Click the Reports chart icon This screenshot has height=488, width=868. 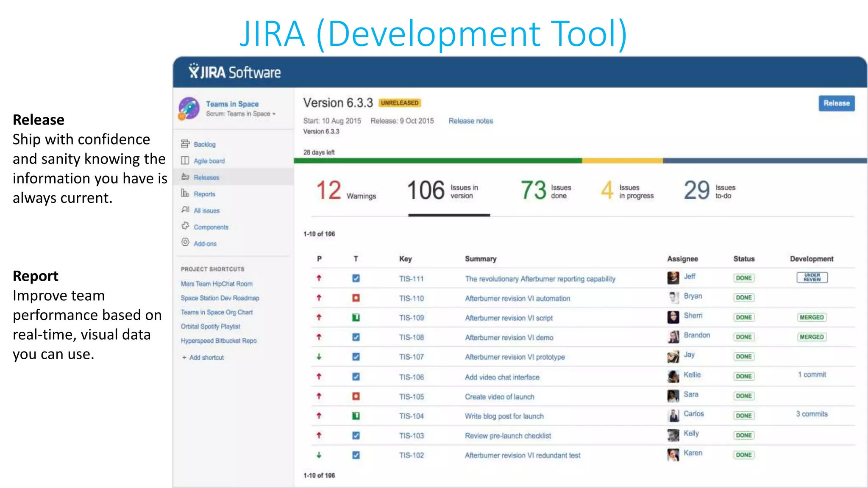185,193
